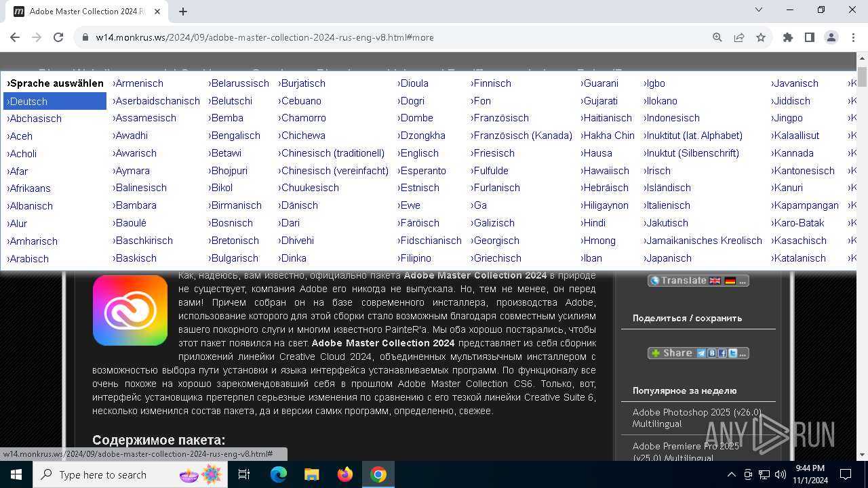Open Task View on the taskbar
The height and width of the screenshot is (488, 868).
pyautogui.click(x=244, y=474)
